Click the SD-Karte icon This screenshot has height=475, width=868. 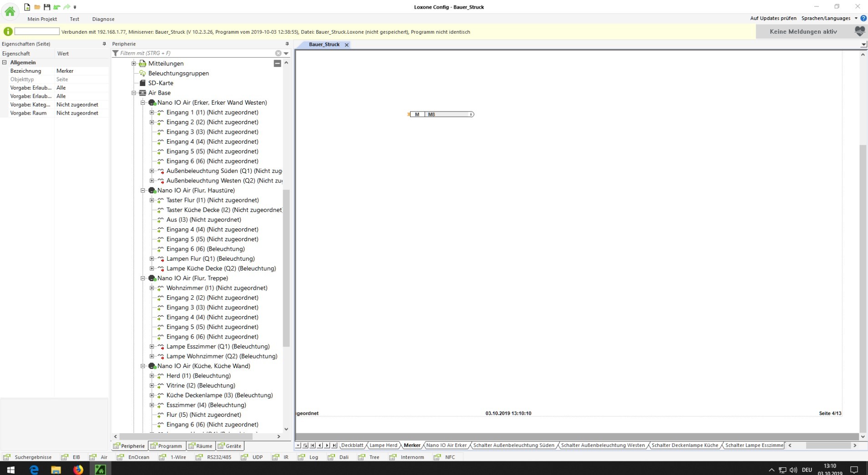coord(142,83)
